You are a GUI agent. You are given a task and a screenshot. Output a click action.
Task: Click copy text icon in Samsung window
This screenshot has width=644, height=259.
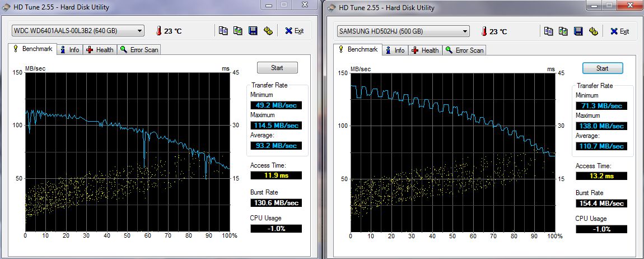coord(548,31)
